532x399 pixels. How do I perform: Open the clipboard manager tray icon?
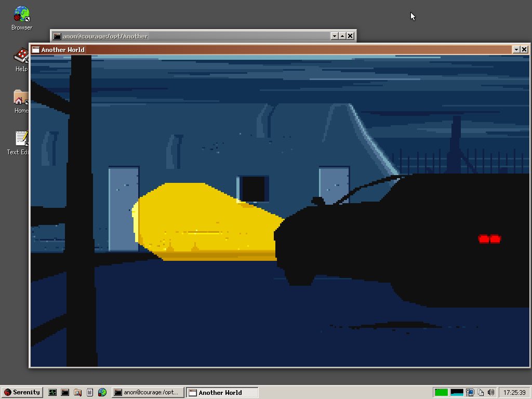481,392
